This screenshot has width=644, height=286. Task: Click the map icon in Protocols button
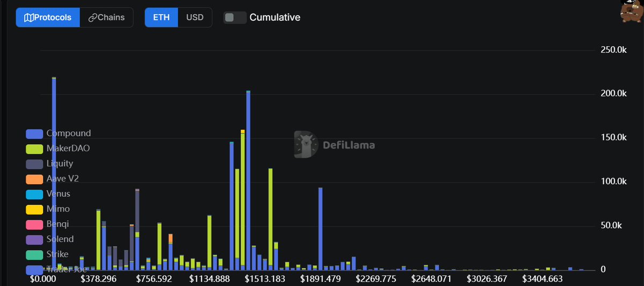pyautogui.click(x=29, y=18)
